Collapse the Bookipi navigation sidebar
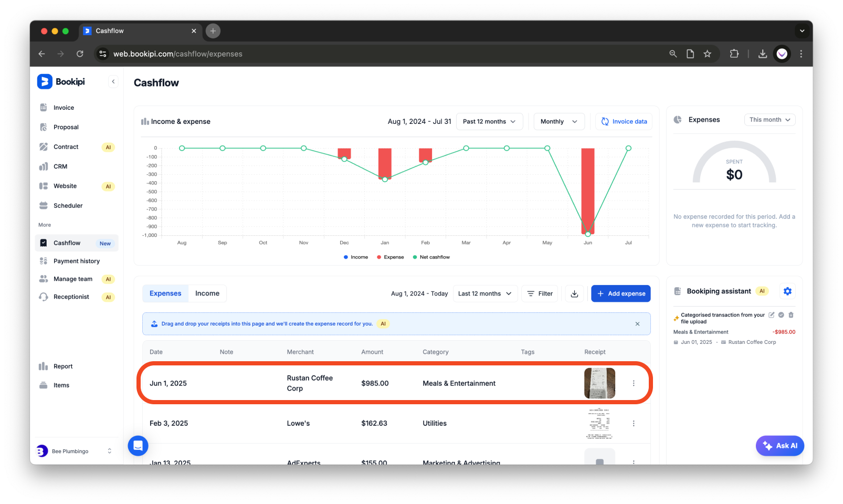This screenshot has height=504, width=843. [x=113, y=81]
